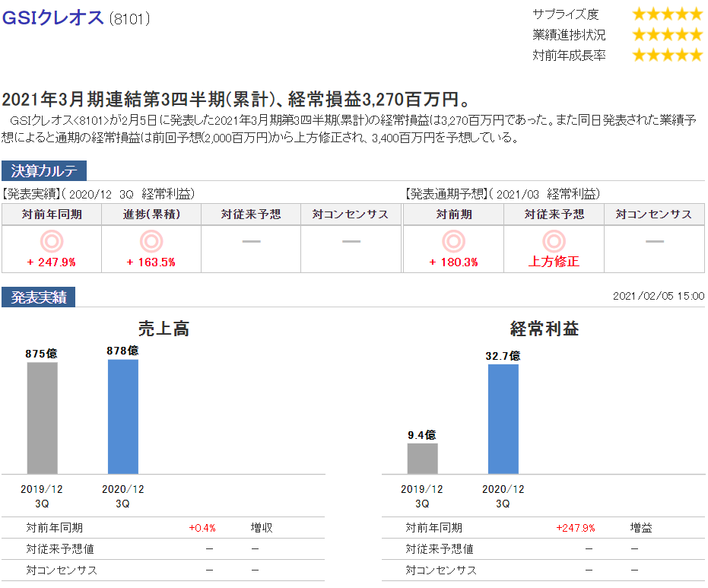Click the 対前期 column header
This screenshot has width=708, height=588.
coord(454,214)
